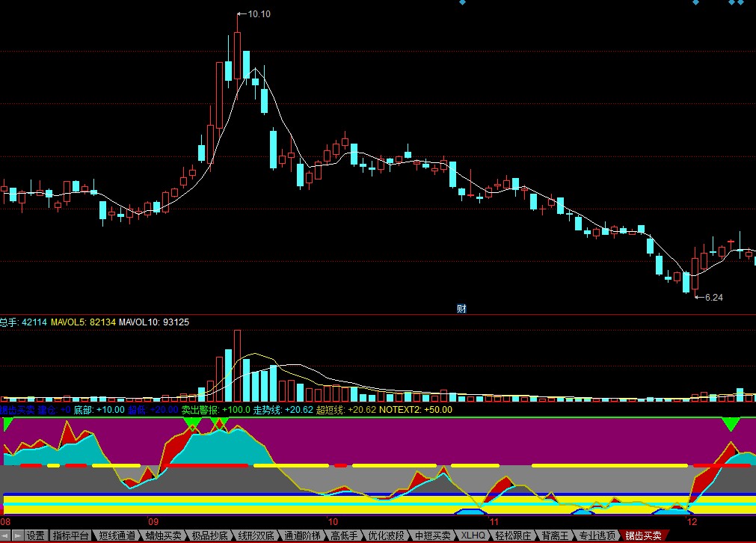Select the 极品抄底 indicator tab
Image resolution: width=756 pixels, height=543 pixels.
(x=209, y=536)
